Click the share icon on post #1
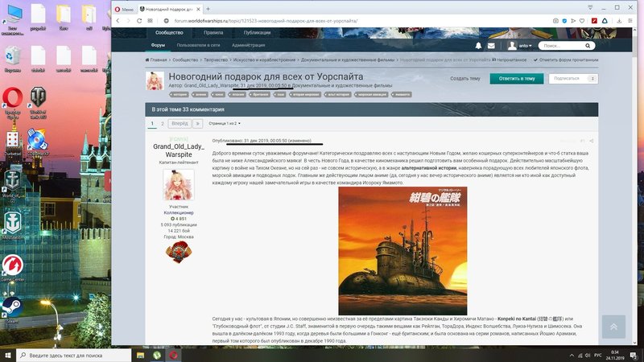The width and height of the screenshot is (644, 362). click(x=592, y=141)
